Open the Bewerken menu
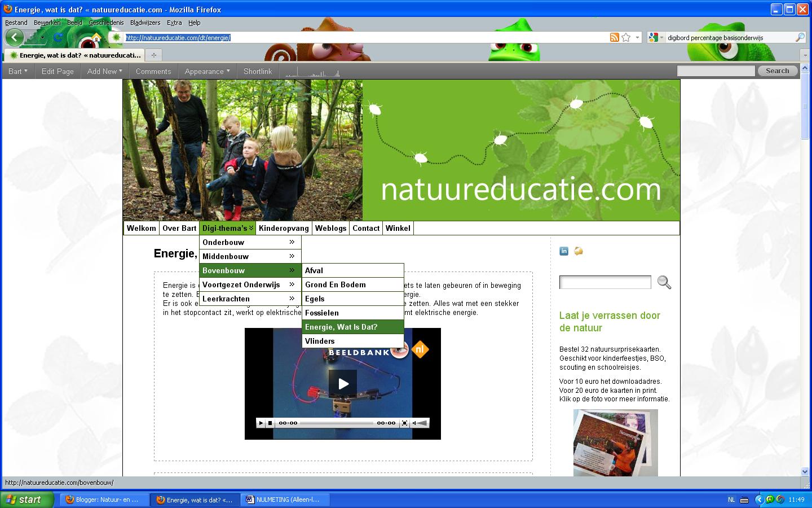 coord(47,23)
